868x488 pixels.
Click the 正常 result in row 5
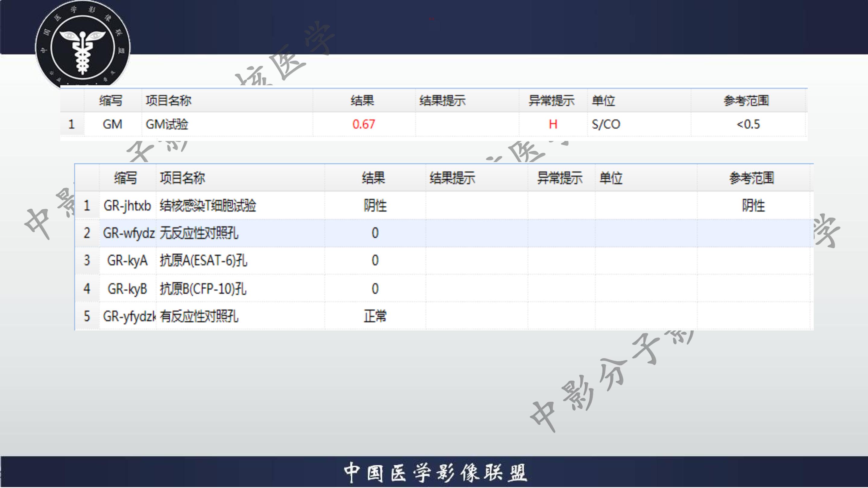pos(375,316)
